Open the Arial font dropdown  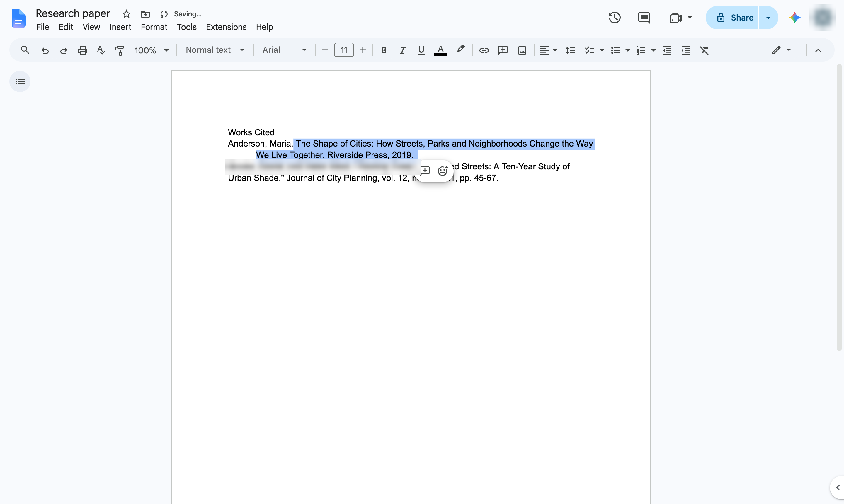[284, 50]
